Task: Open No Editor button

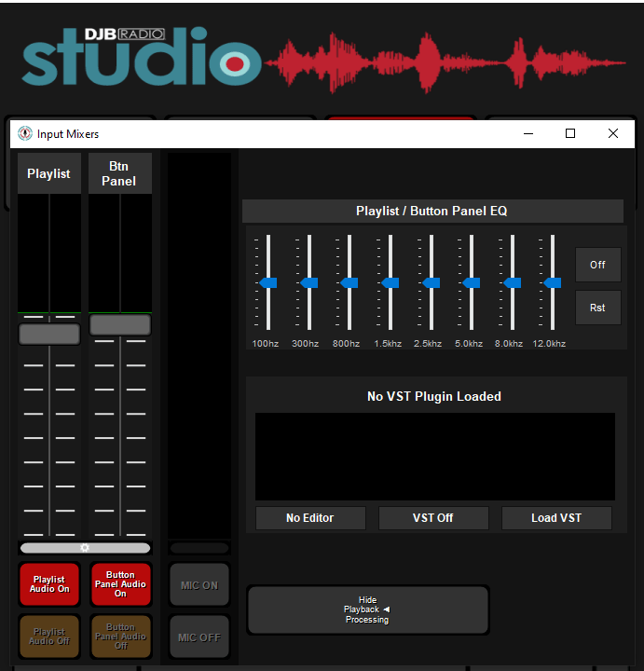Action: tap(310, 518)
